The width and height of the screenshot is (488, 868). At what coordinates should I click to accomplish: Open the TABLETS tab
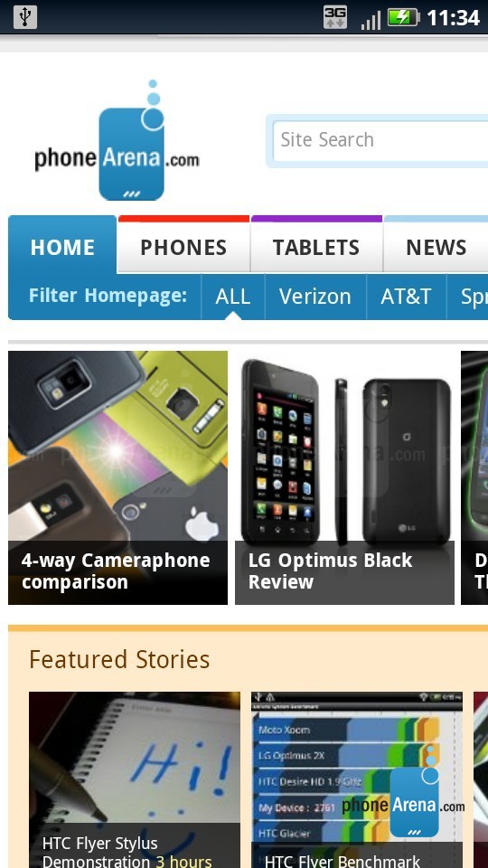316,247
